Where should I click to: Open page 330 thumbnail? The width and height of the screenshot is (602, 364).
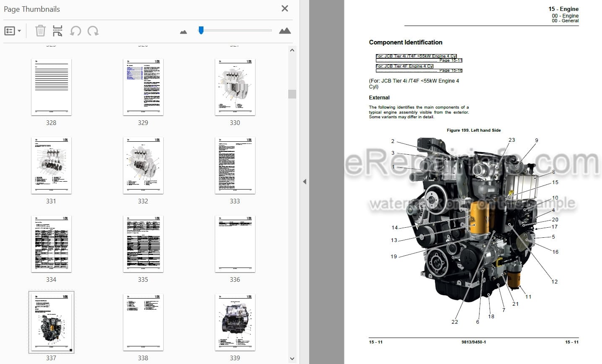[235, 87]
